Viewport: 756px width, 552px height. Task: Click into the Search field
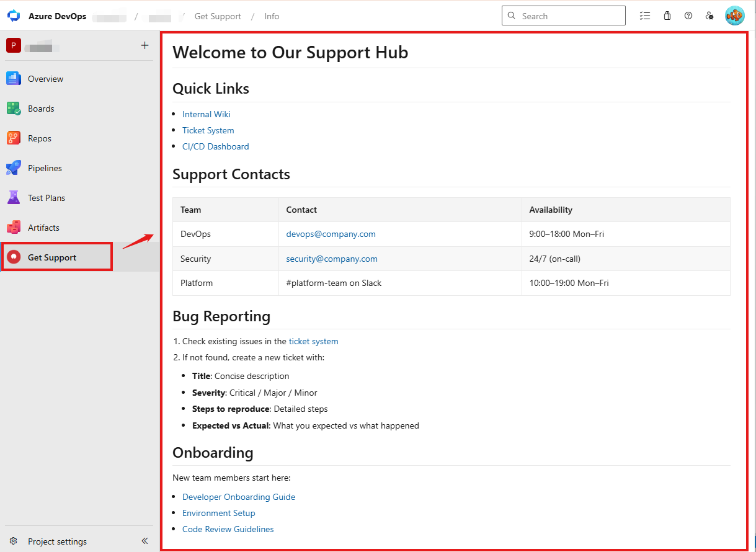click(564, 16)
